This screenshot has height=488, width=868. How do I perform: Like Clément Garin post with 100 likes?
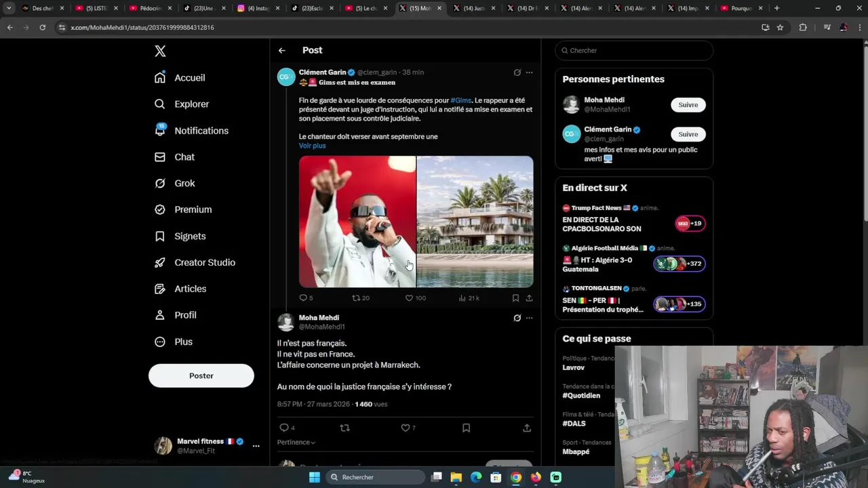click(415, 298)
